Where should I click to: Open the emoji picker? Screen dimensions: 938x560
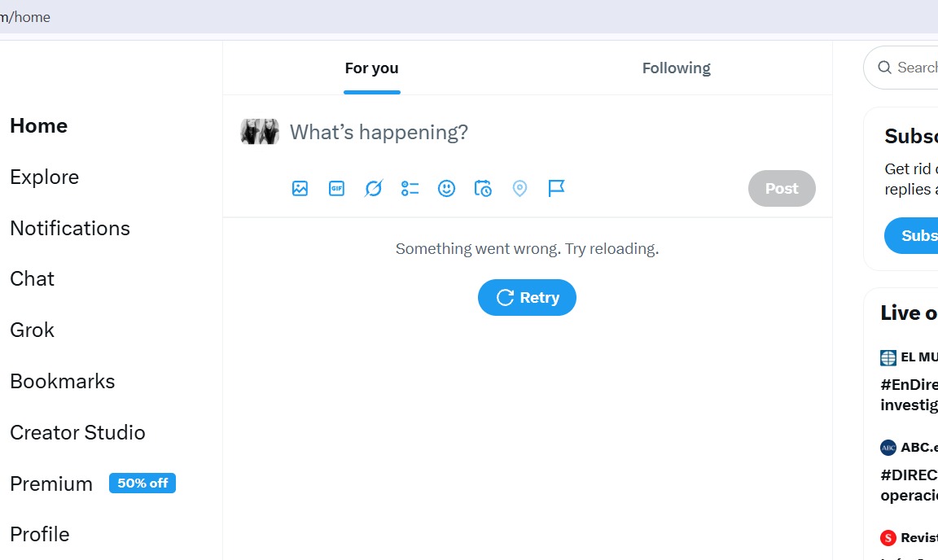(x=446, y=189)
